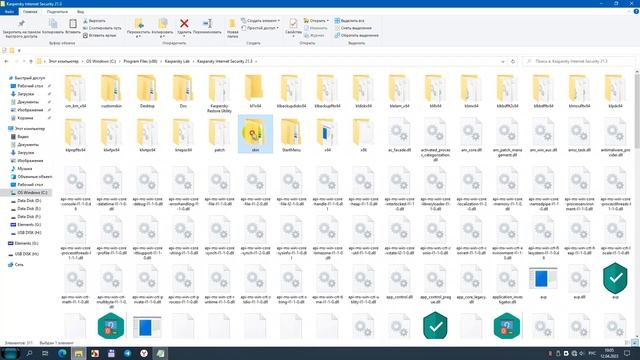Select the am_core.dll file
This screenshot has height=360, width=640.
click(471, 135)
